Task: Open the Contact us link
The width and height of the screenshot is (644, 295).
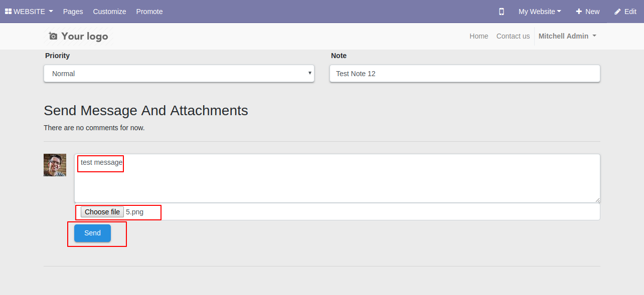Action: click(x=513, y=36)
